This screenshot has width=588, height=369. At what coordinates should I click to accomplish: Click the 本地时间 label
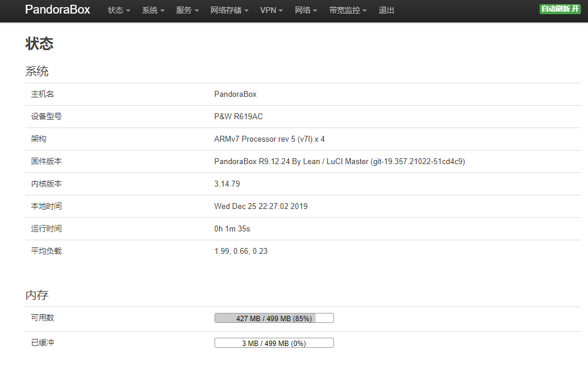(46, 207)
